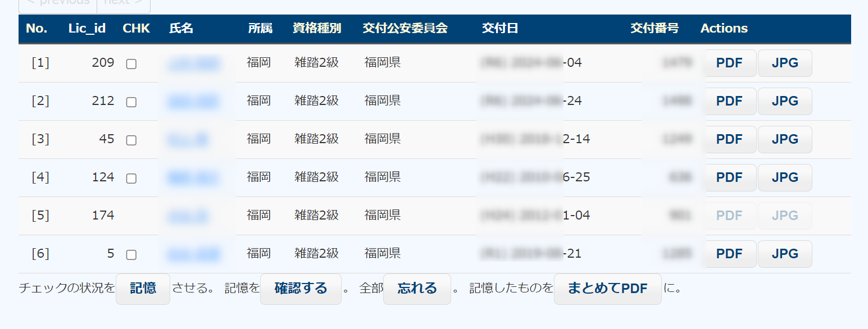
Task: Open the PDF for row [1]
Action: [729, 63]
